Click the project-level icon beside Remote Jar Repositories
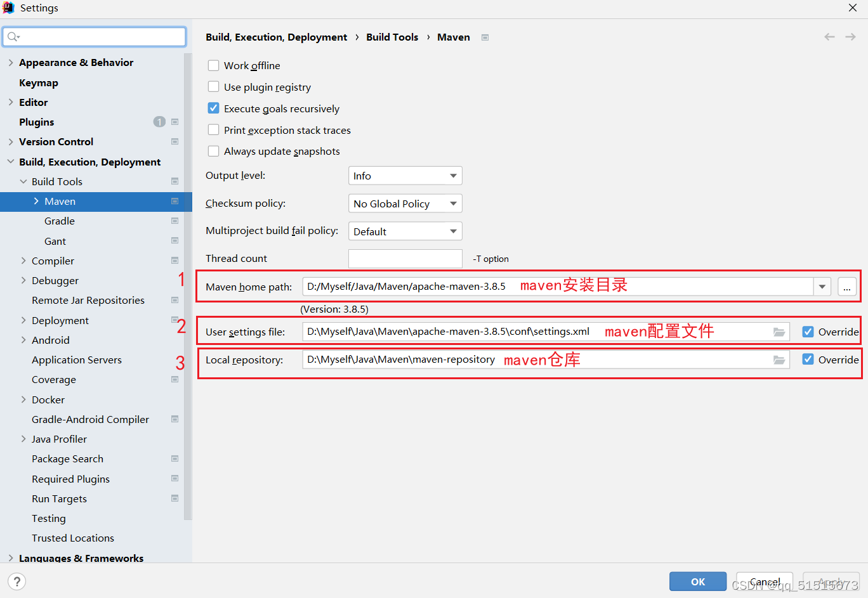The height and width of the screenshot is (598, 868). click(174, 300)
